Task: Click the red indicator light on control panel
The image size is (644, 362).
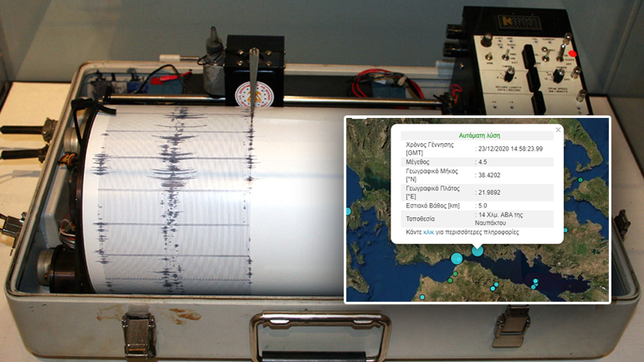Action: [572, 54]
